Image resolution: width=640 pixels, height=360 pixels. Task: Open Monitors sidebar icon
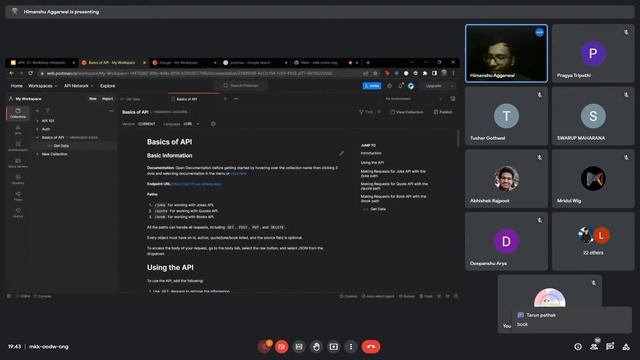(x=18, y=180)
